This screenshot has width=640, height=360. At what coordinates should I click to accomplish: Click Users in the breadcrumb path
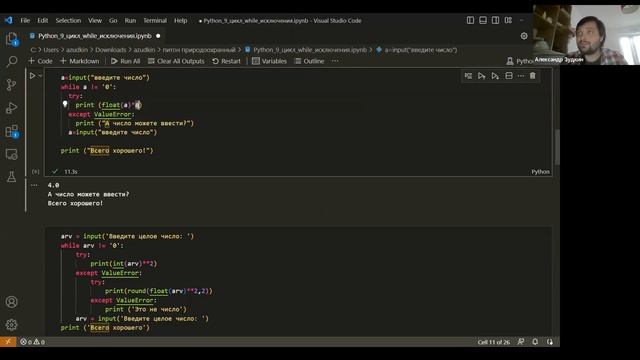pos(51,50)
